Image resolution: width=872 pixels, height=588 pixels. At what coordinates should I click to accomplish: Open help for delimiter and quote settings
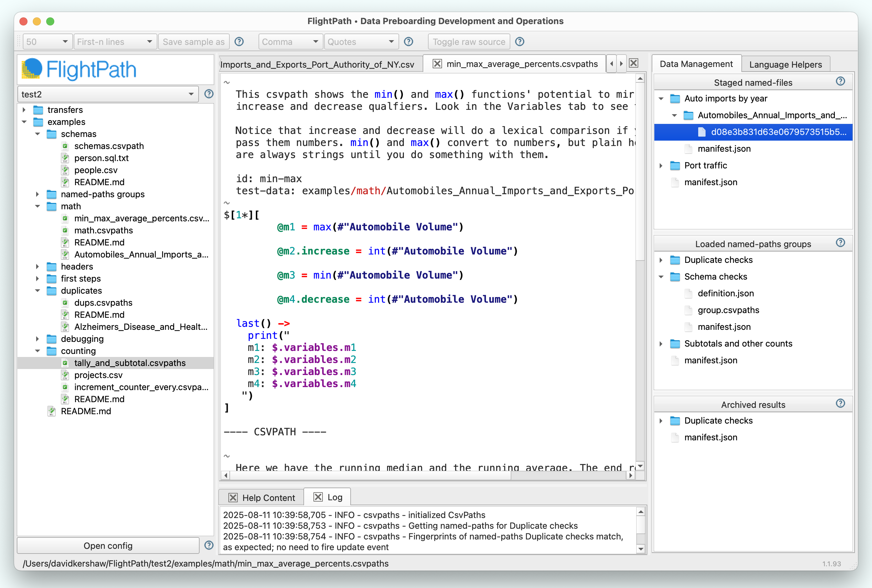[409, 42]
